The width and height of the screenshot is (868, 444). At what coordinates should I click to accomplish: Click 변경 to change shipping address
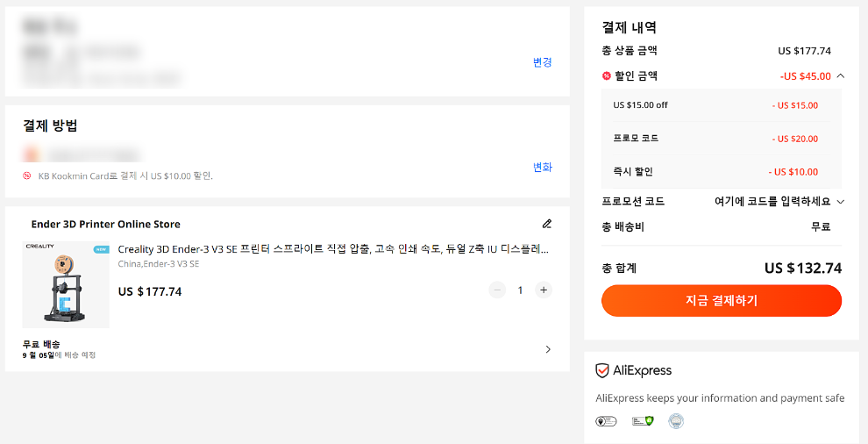[x=543, y=62]
